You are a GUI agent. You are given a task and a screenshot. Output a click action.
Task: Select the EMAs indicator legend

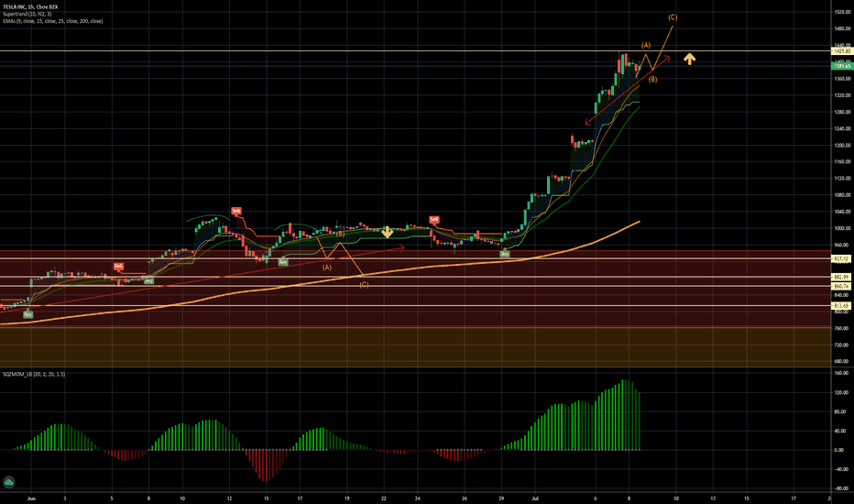(53, 21)
